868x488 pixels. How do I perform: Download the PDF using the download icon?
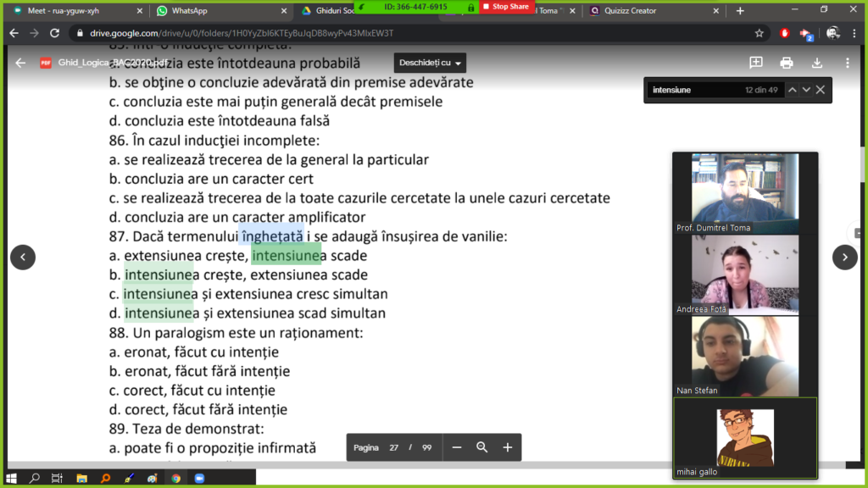click(817, 63)
